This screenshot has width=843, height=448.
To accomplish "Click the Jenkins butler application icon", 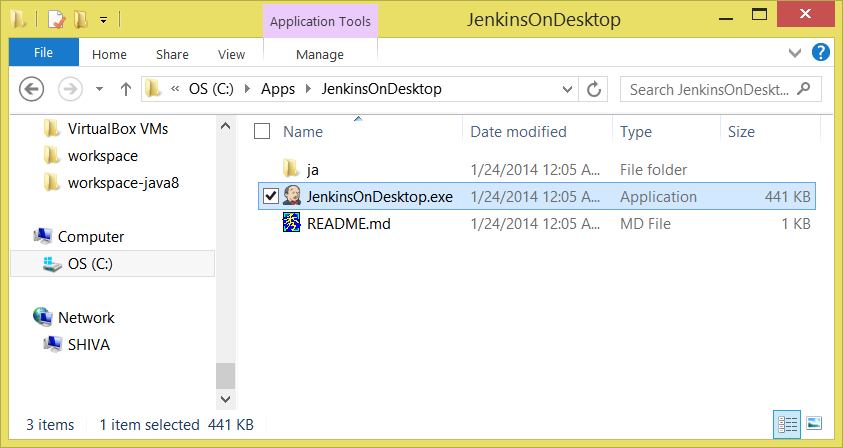I will point(291,196).
